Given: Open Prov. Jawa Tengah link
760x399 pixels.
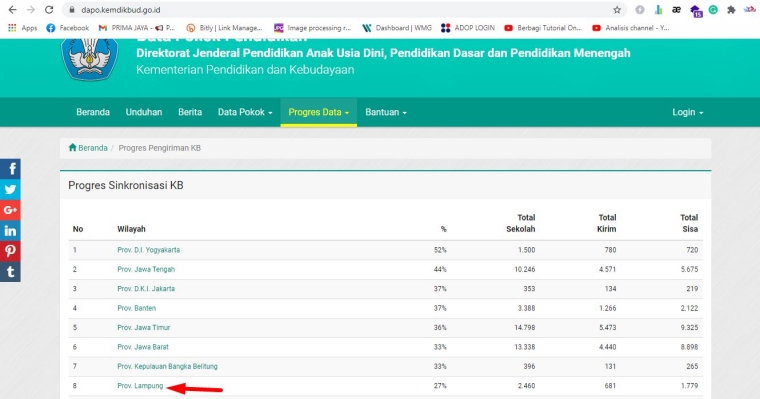Looking at the screenshot, I should click(146, 270).
